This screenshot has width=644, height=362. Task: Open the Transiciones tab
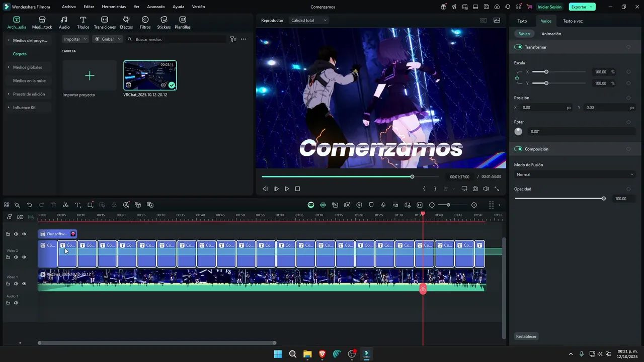tap(105, 23)
